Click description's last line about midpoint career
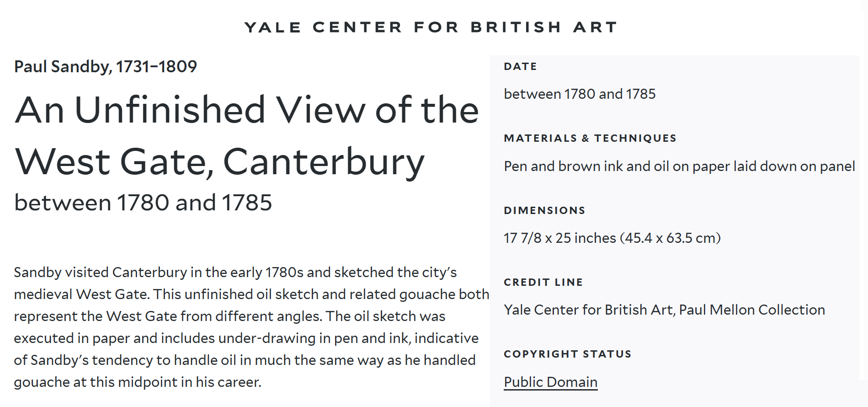868x407 pixels. (x=138, y=382)
